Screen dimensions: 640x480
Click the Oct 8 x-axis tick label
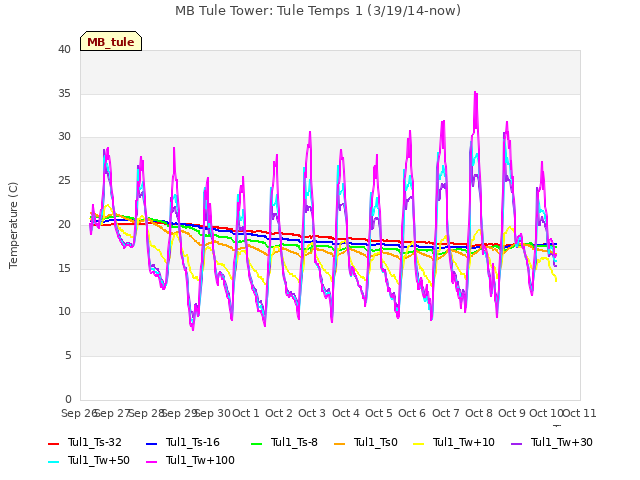tap(479, 413)
